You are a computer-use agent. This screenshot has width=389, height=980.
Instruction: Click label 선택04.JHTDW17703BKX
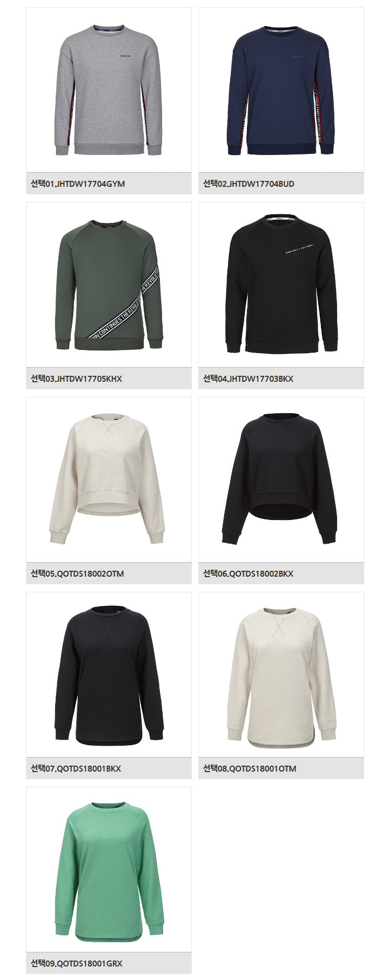point(248,379)
